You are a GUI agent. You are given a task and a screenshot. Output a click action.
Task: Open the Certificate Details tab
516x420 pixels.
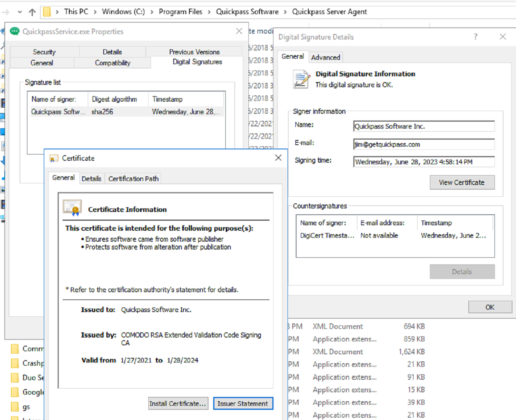92,179
